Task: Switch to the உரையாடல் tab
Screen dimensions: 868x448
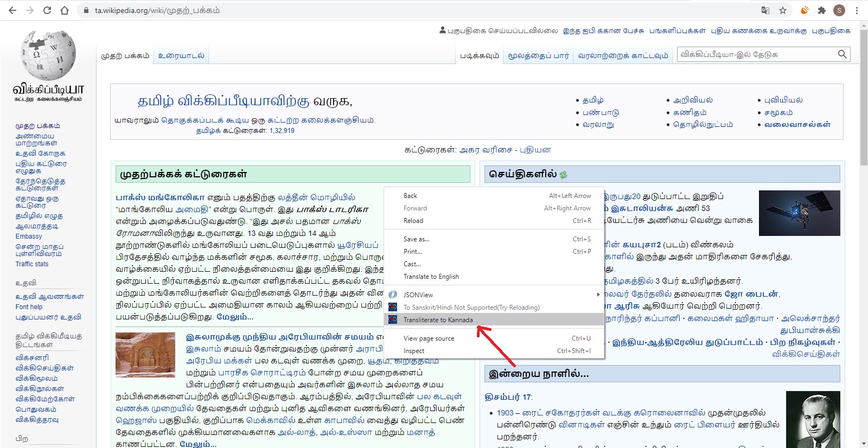Action: click(181, 55)
